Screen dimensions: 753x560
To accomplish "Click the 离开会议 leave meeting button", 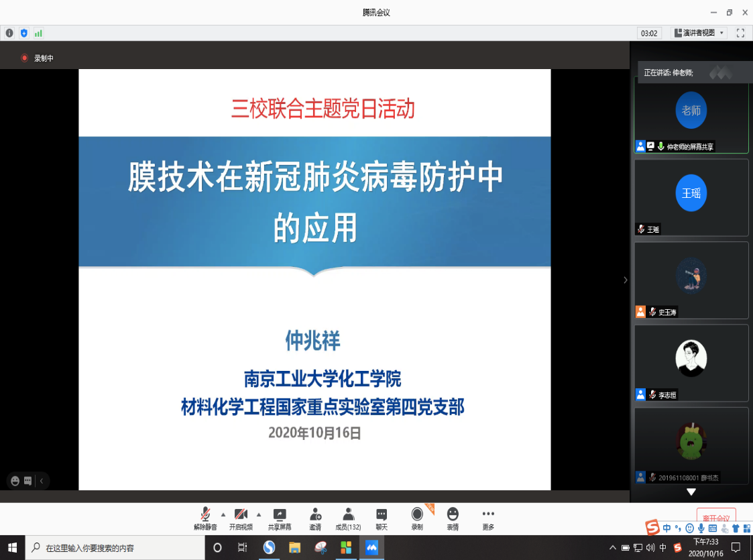I will (x=715, y=518).
